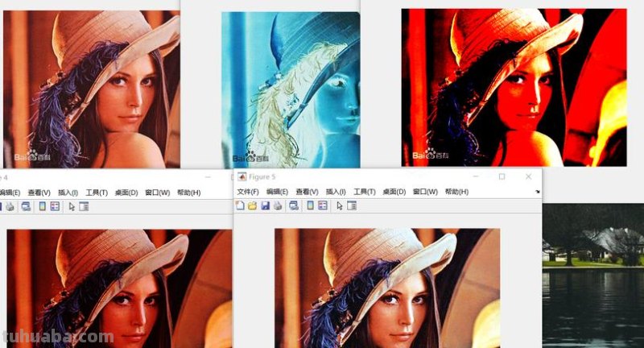Minimize the Figure 4 window
The height and width of the screenshot is (348, 644).
[208, 177]
